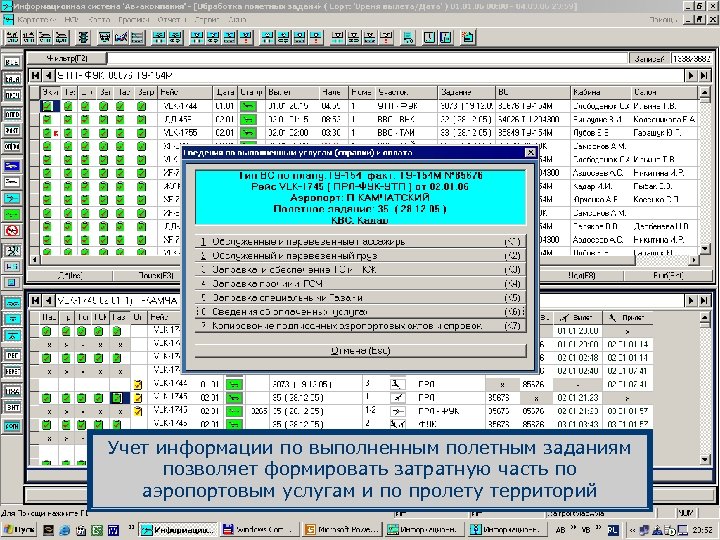Jump to first record in upper navigator
Screen dimensions: 720x540
(x=35, y=75)
